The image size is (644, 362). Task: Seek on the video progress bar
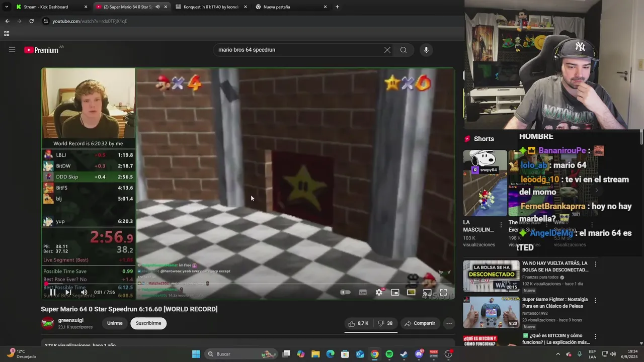coord(248,284)
